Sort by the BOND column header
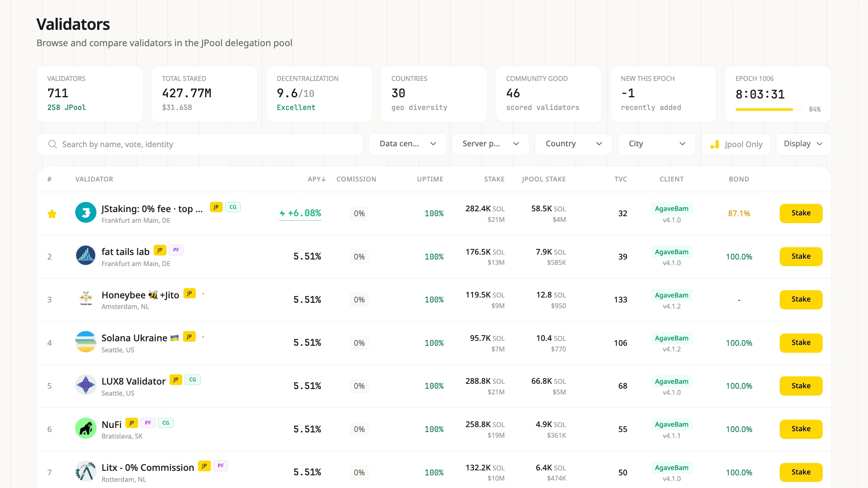 pyautogui.click(x=739, y=179)
